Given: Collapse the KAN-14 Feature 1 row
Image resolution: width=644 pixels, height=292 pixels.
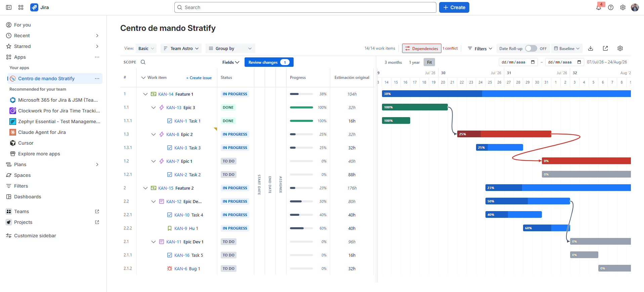Looking at the screenshot, I should point(145,94).
